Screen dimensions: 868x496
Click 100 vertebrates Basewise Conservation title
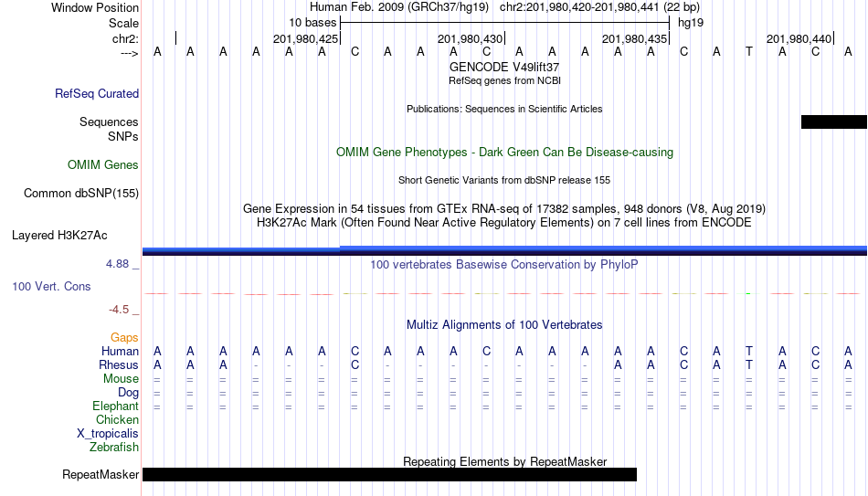[504, 265]
